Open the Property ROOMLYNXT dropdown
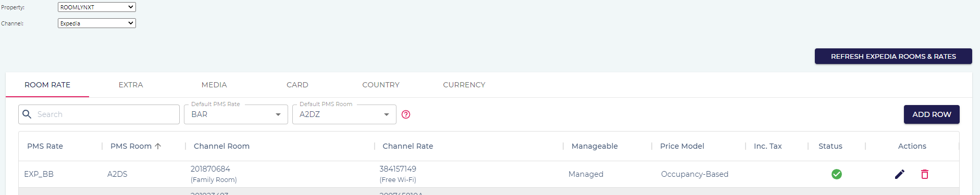The image size is (980, 195). coord(97,7)
